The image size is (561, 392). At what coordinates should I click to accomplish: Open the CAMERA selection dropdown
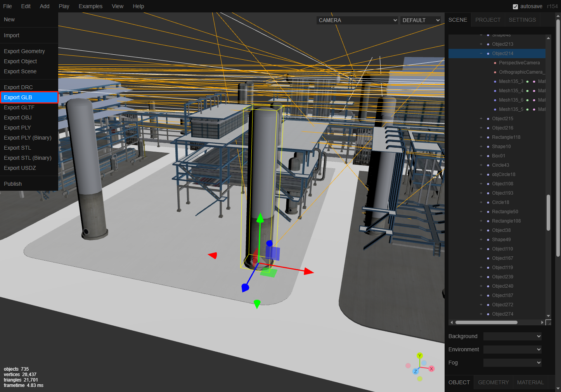coord(357,20)
